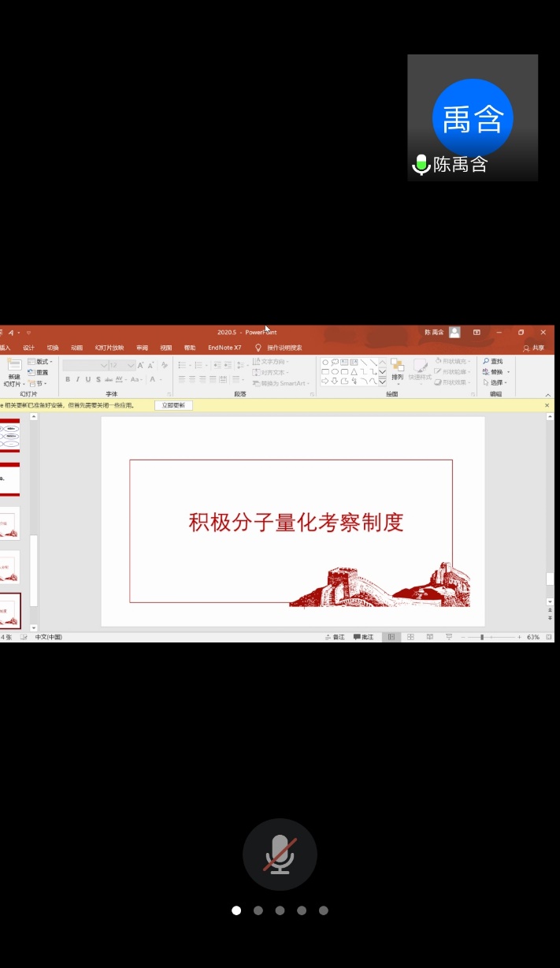Expand the 选择 selection dropdown
This screenshot has height=968, width=560.
click(494, 383)
